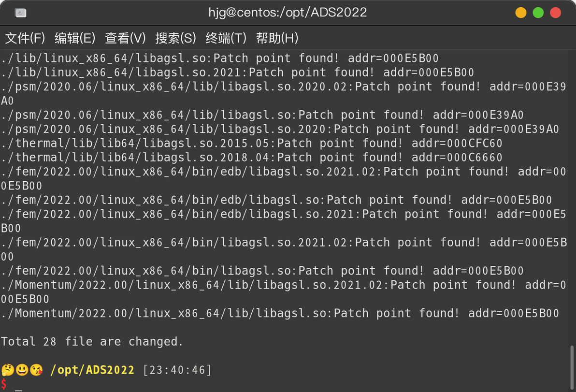Click the terminal scrollbar thumb
Screen dimensions: 576x392
[x=572, y=368]
